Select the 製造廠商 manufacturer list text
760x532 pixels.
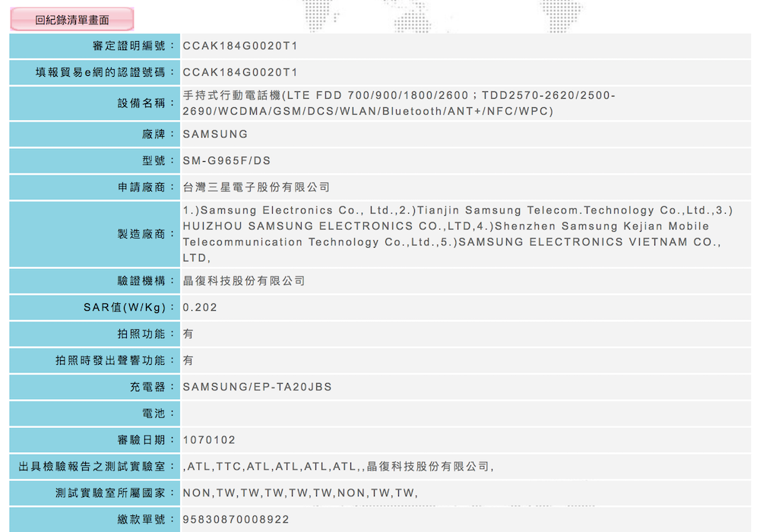[x=458, y=234]
